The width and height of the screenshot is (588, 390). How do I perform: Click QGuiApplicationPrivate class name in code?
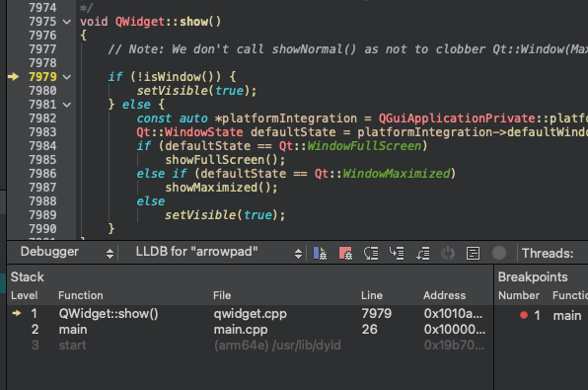(x=457, y=118)
